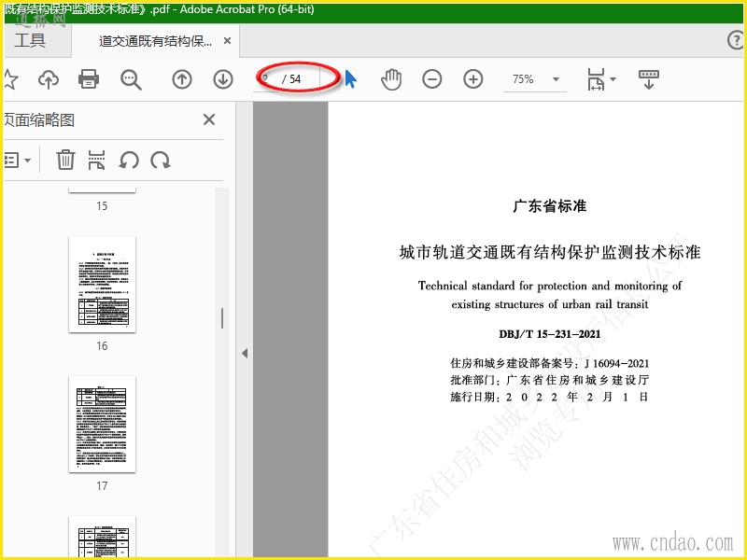747x560 pixels.
Task: Zoom out with the minus icon
Action: (x=432, y=79)
